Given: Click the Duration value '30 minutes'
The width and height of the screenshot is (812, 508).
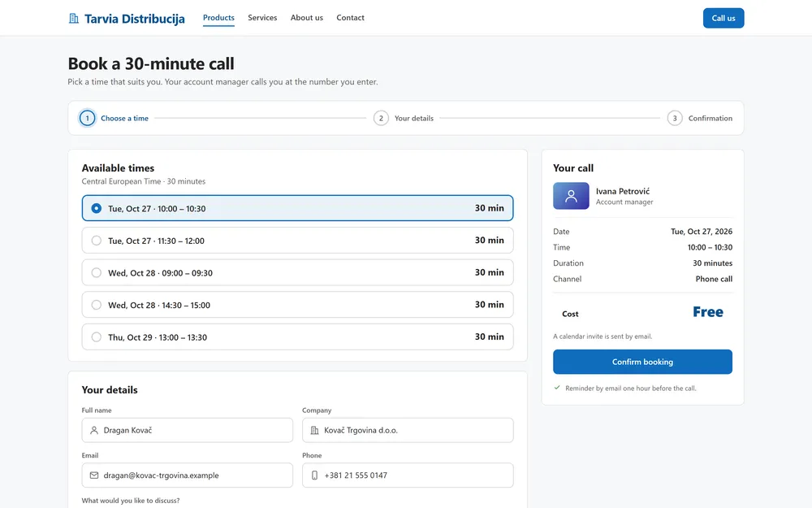Looking at the screenshot, I should tap(713, 263).
